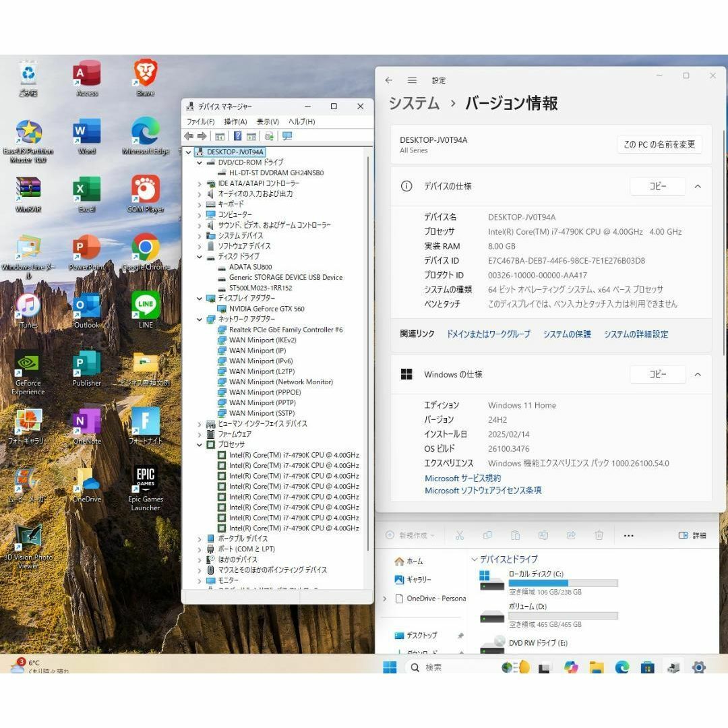Screen dimensions: 728x728
Task: Copy Windows specs with Windows の仕様 コピー button
Action: pyautogui.click(x=657, y=374)
